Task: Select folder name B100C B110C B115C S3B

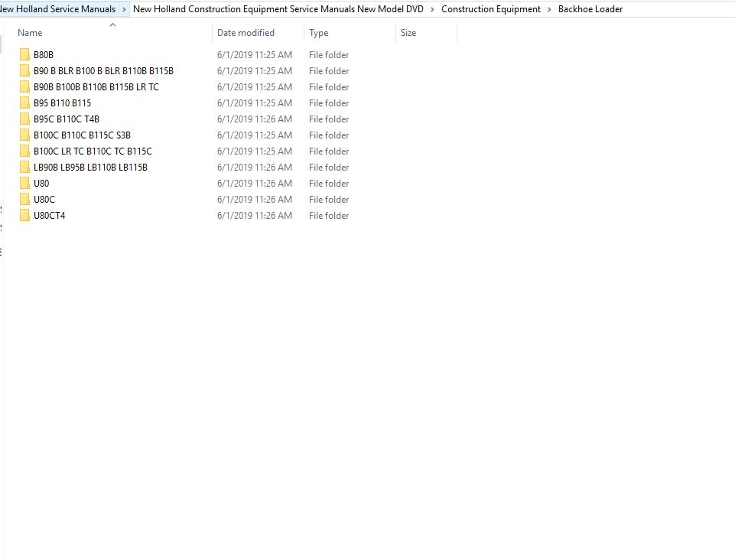Action: 82,135
